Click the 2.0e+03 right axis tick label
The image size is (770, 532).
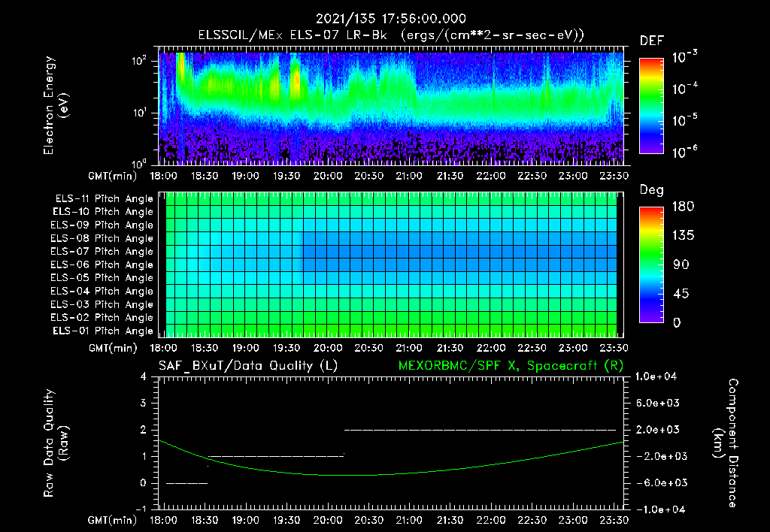[657, 429]
